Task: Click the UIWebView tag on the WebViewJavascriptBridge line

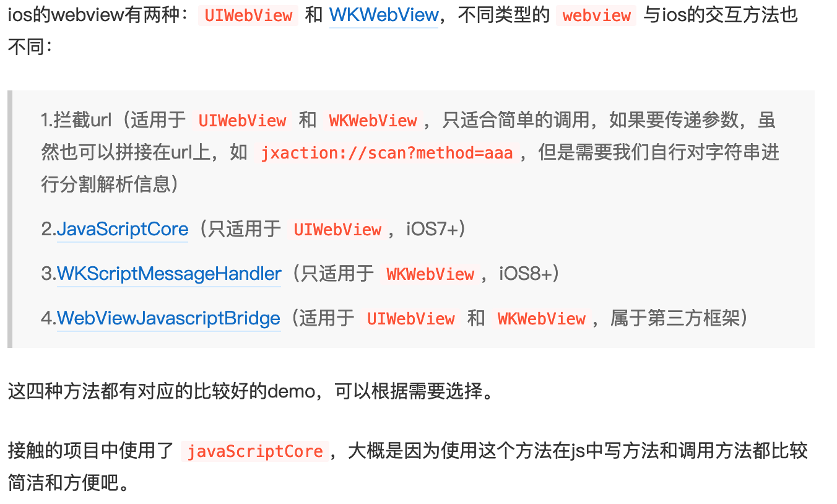Action: 410,319
